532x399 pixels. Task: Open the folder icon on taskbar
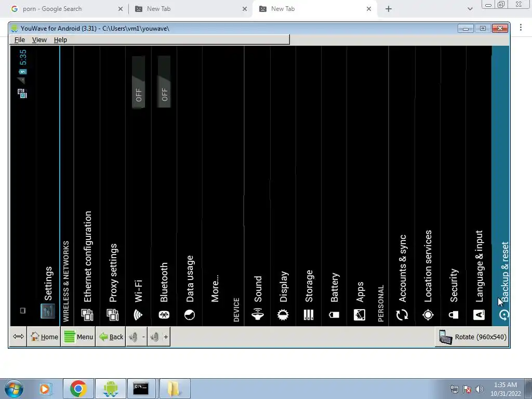pyautogui.click(x=174, y=389)
